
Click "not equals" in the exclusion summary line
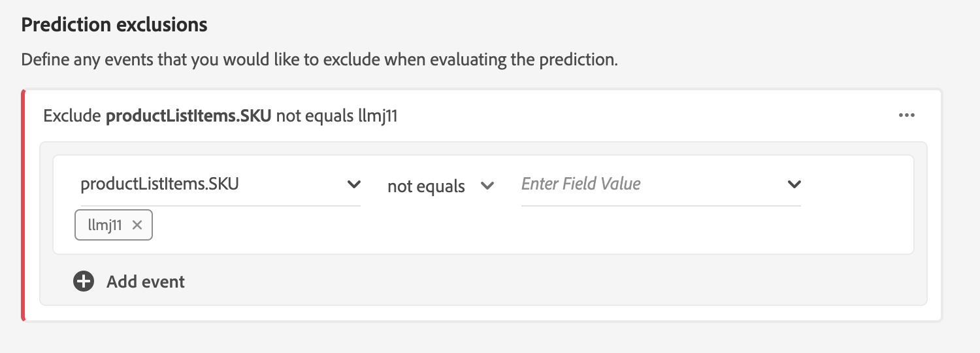(x=315, y=116)
